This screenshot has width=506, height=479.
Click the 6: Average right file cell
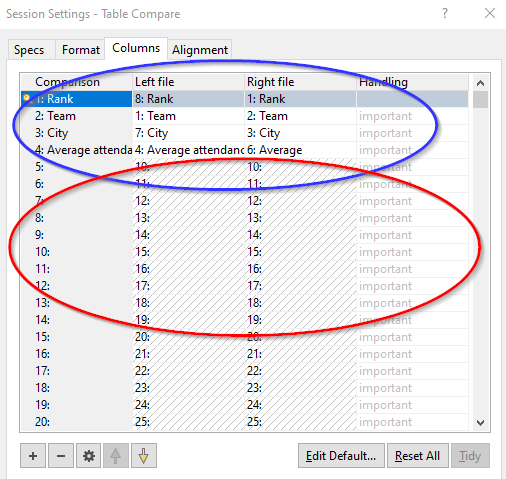300,150
